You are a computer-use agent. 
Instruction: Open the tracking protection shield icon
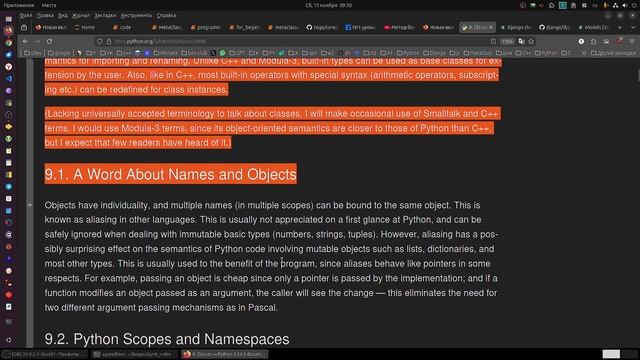(x=100, y=41)
